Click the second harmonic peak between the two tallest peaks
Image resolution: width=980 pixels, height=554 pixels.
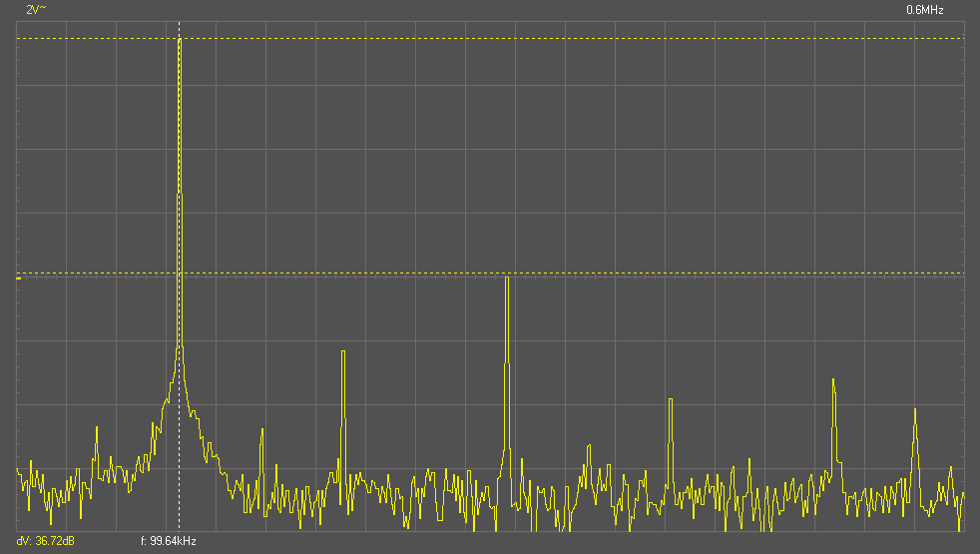tap(342, 352)
